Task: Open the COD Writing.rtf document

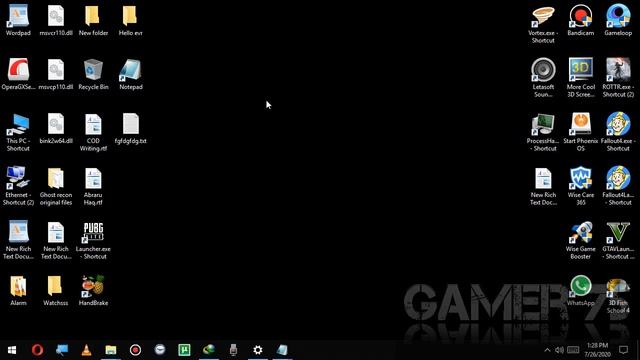Action: click(x=93, y=132)
